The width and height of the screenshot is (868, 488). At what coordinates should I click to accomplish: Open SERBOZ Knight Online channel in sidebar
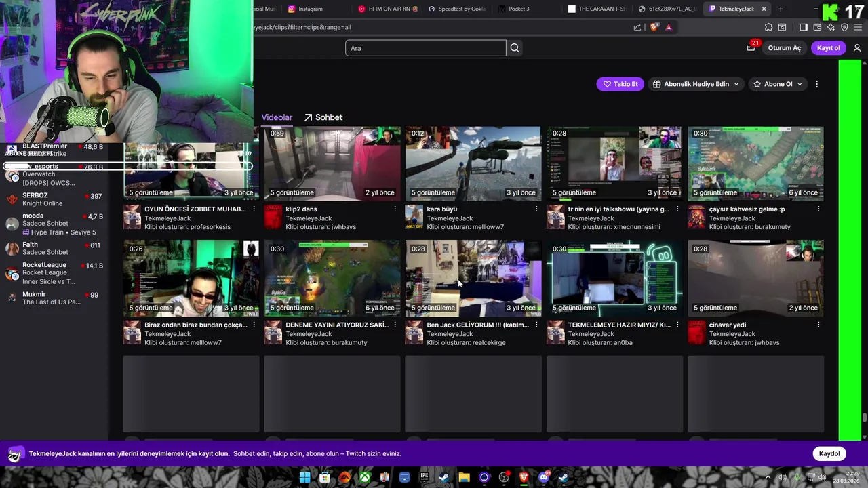point(54,199)
